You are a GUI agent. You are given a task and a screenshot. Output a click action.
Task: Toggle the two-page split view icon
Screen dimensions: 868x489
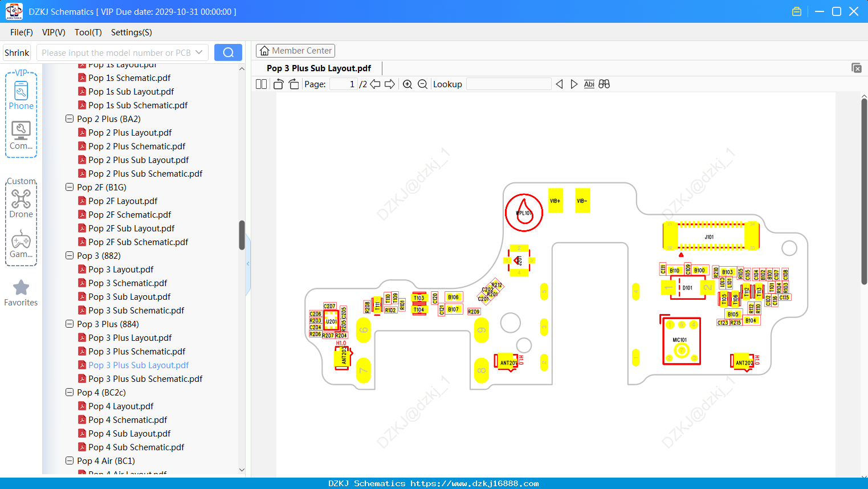[261, 84]
